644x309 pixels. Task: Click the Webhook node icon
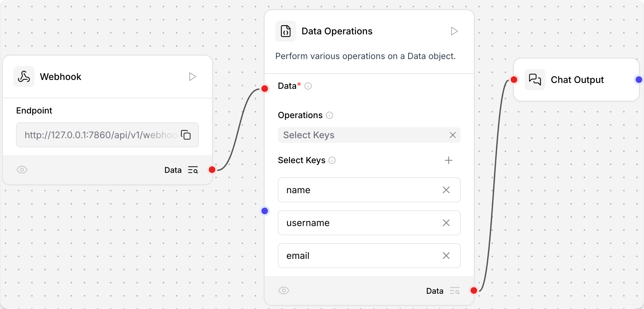[24, 76]
